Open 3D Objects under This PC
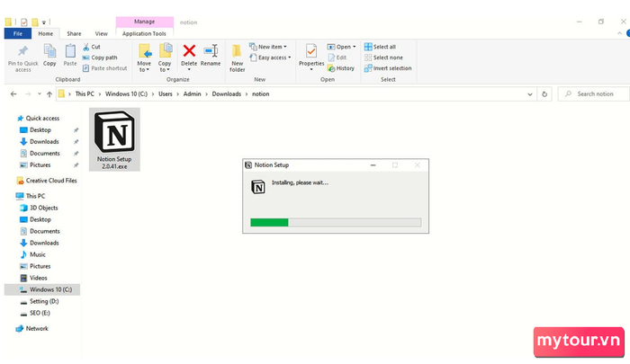 point(44,208)
